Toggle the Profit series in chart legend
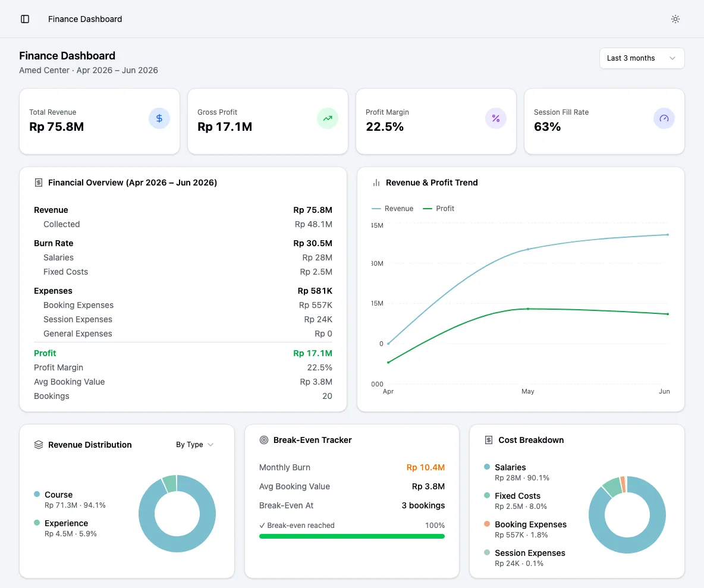Image resolution: width=704 pixels, height=588 pixels. point(439,209)
